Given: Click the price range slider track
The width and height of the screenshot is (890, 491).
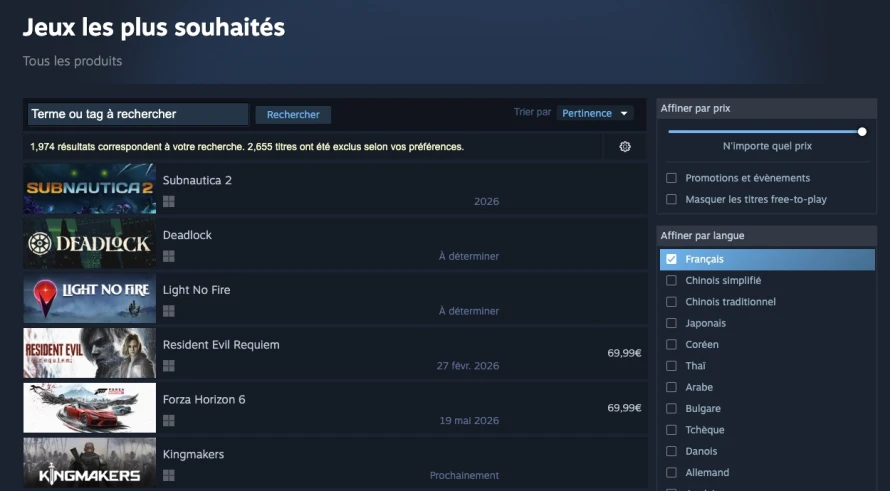Looking at the screenshot, I should pos(765,132).
